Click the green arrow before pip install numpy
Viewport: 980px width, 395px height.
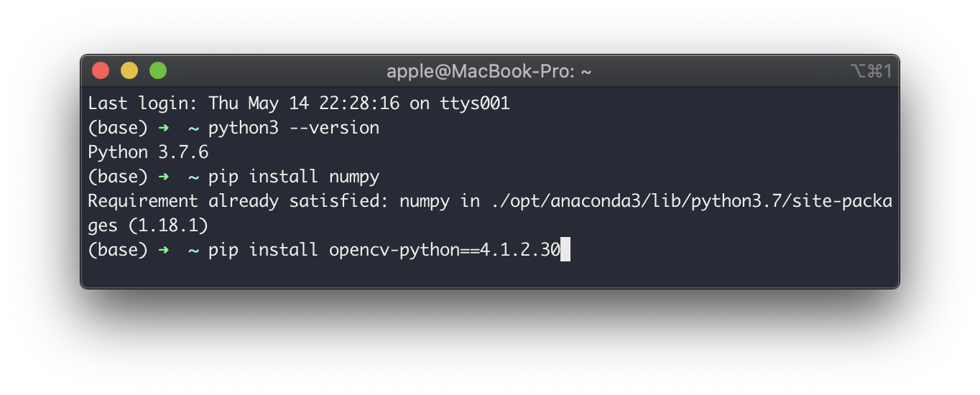coord(164,177)
